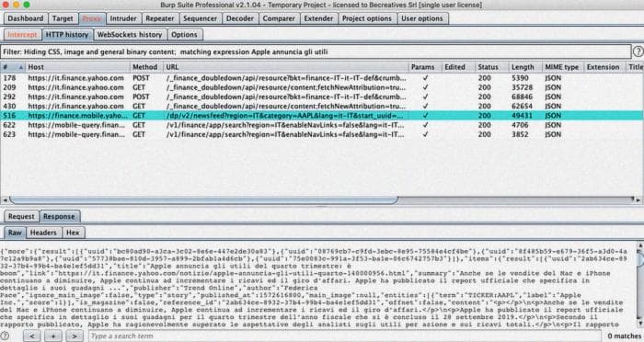Screen dimensions: 644x342
Task: Open the Decoder tab
Action: click(x=240, y=18)
